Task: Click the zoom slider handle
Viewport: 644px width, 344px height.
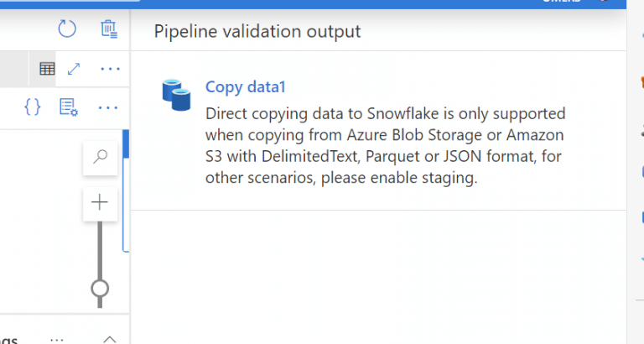Action: click(100, 289)
